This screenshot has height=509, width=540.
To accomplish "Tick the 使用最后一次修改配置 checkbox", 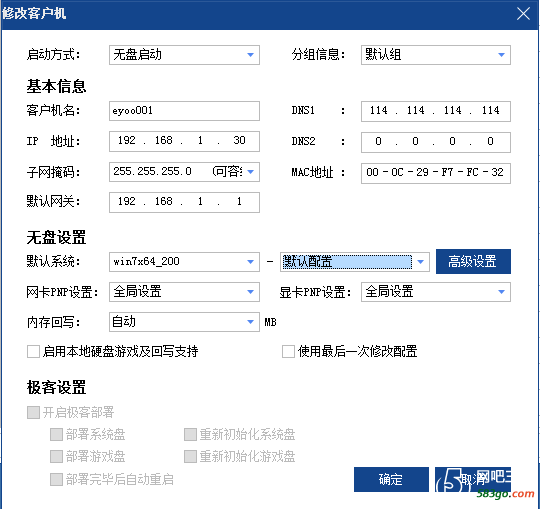I will [288, 352].
